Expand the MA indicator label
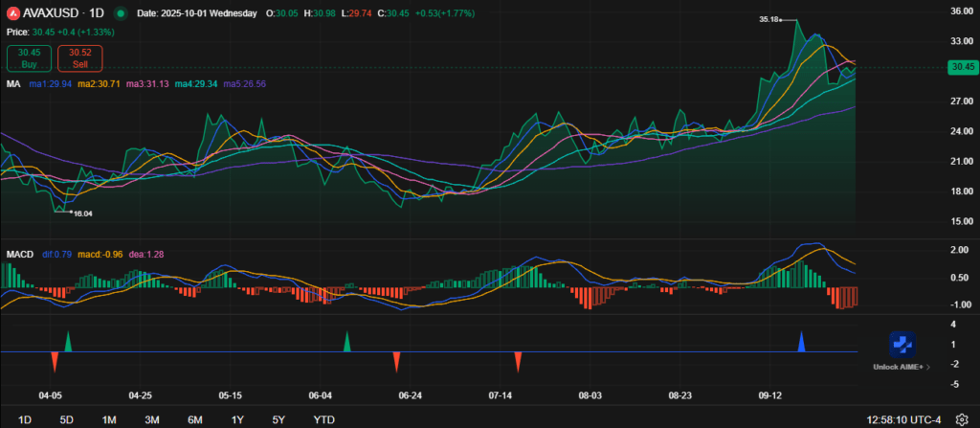Viewport: 980px width, 428px height. click(x=13, y=84)
